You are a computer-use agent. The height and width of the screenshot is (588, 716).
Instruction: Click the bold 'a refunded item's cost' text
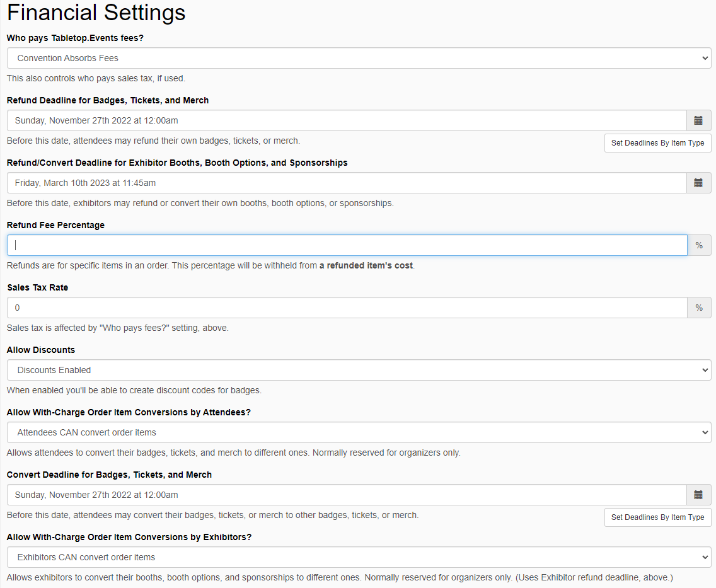[366, 266]
